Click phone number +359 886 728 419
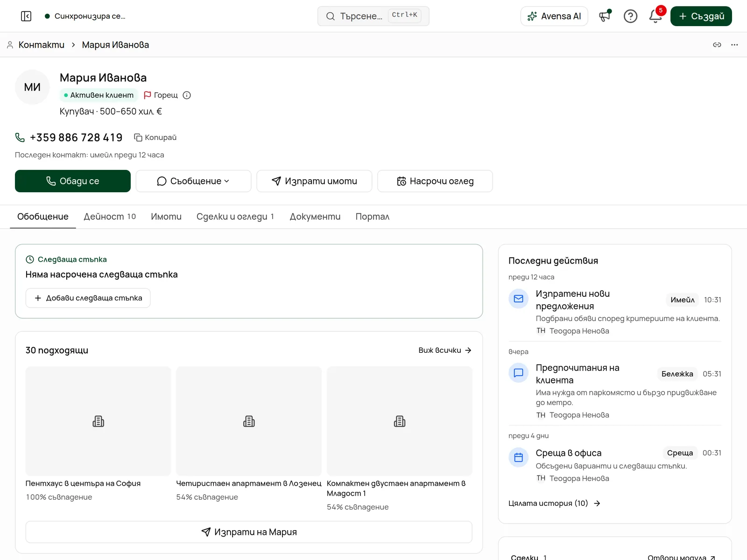The height and width of the screenshot is (560, 747). coord(76,138)
